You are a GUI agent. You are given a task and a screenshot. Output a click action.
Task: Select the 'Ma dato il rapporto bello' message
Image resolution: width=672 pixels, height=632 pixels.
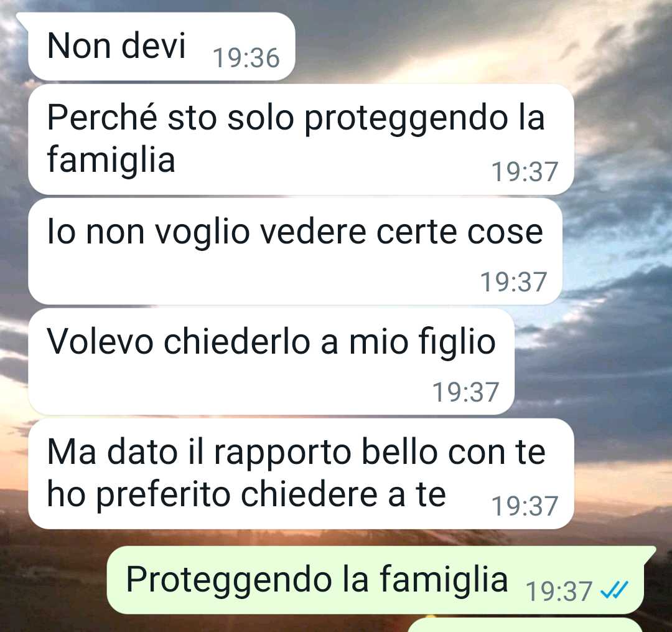(301, 474)
